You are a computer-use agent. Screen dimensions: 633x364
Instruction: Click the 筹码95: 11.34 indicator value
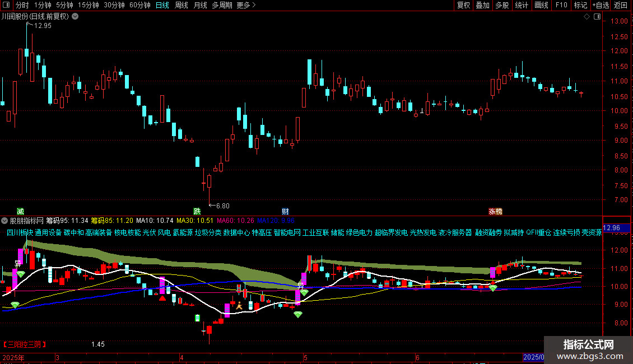67,221
